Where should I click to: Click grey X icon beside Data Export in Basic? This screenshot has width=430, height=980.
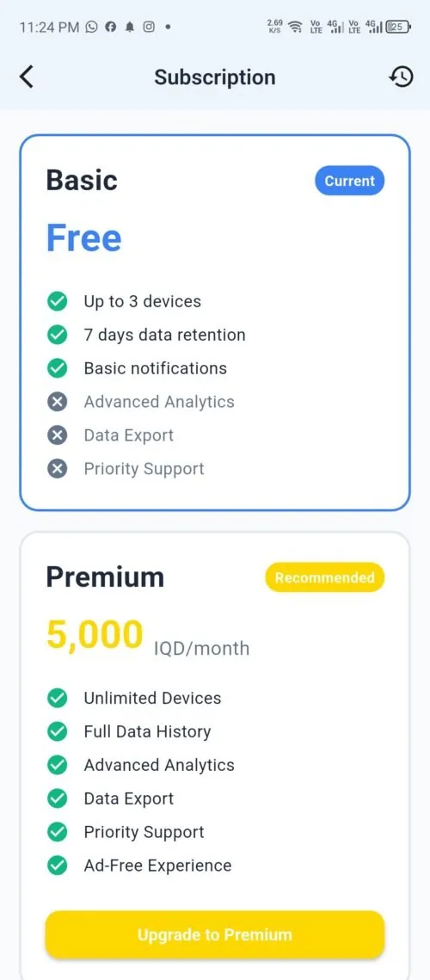(x=57, y=435)
